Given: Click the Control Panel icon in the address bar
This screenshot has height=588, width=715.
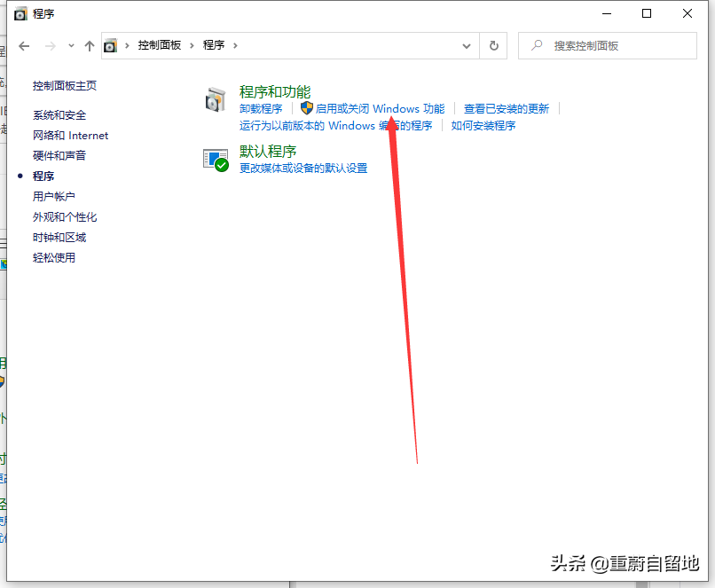Looking at the screenshot, I should (x=111, y=45).
